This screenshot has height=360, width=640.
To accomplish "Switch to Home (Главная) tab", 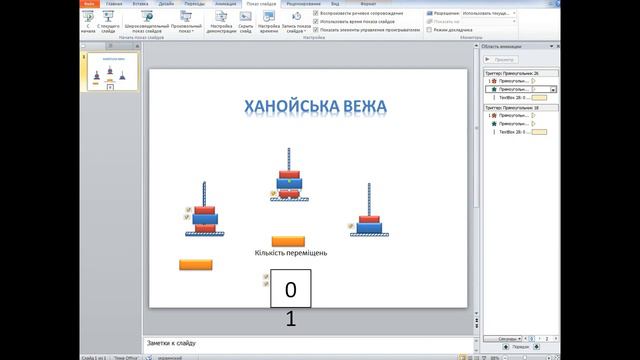I will pos(114,4).
